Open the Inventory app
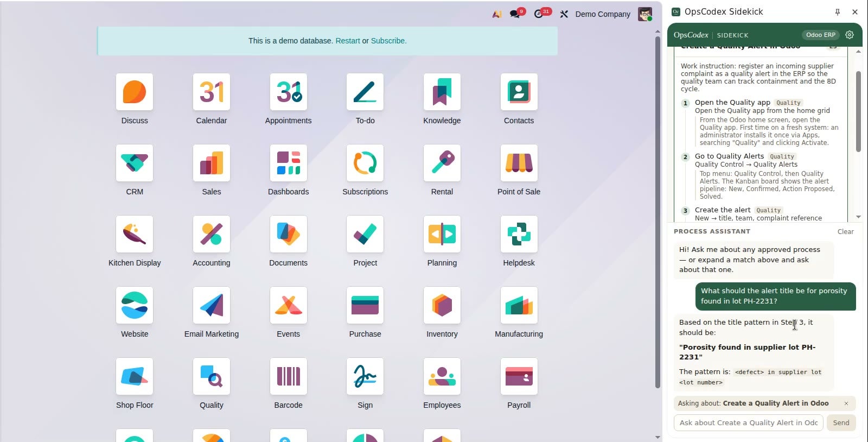The width and height of the screenshot is (868, 442). click(x=442, y=305)
